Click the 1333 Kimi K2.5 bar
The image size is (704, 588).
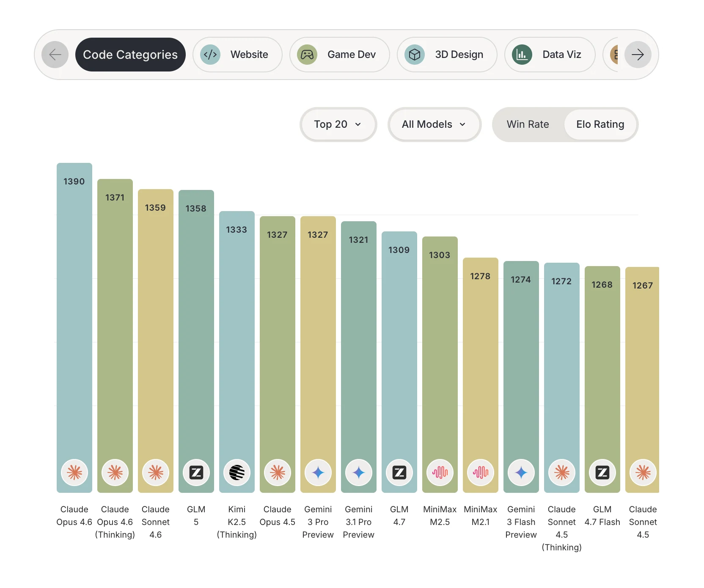[237, 352]
